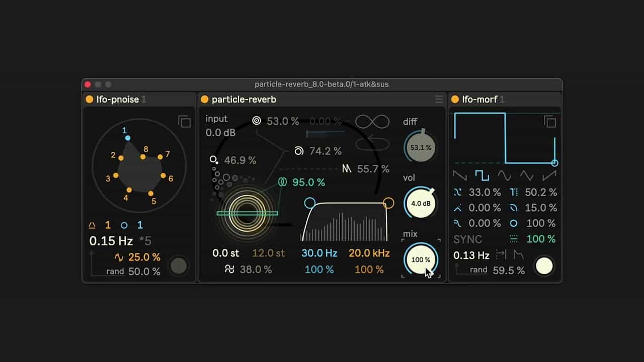Select the square wave shape in lfo-morf
644x362 pixels.
(482, 175)
